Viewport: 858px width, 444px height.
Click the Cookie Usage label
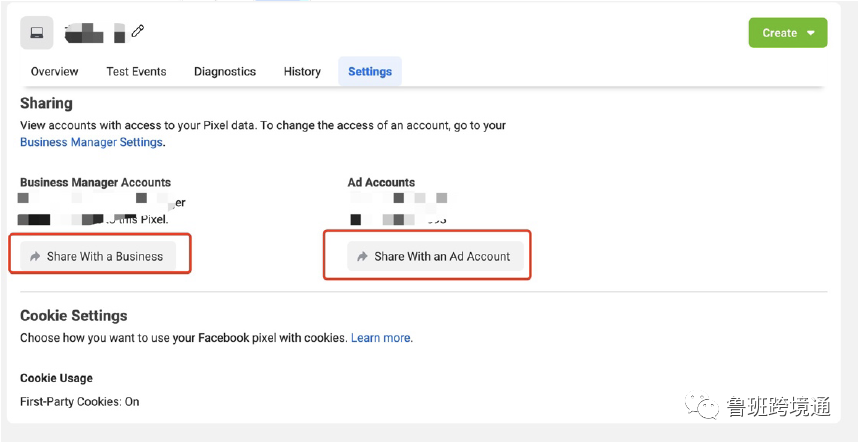coord(56,378)
